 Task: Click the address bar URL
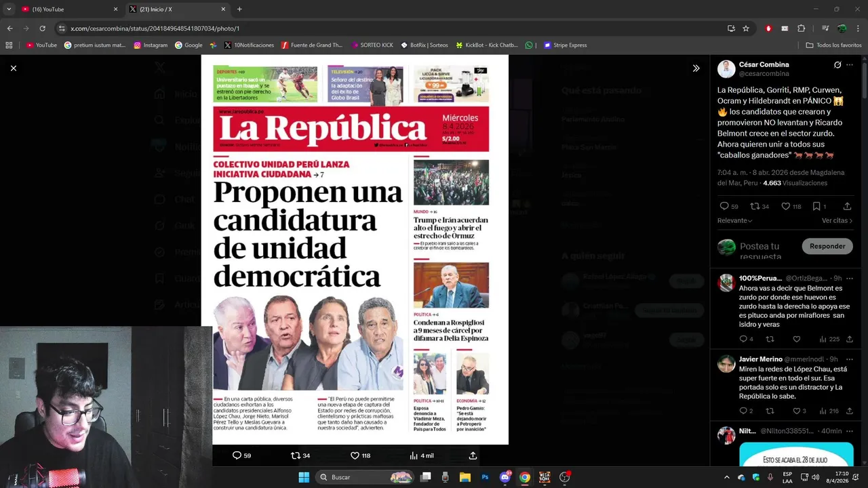(x=155, y=28)
